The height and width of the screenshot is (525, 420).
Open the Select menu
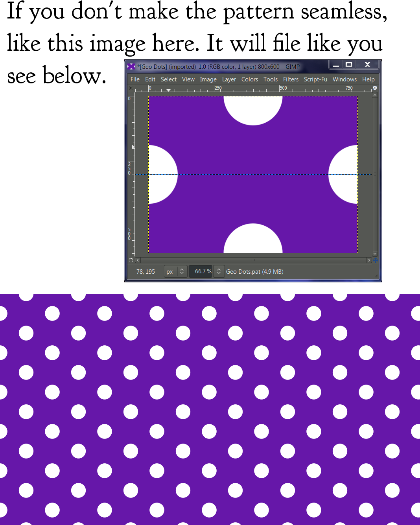(x=168, y=79)
